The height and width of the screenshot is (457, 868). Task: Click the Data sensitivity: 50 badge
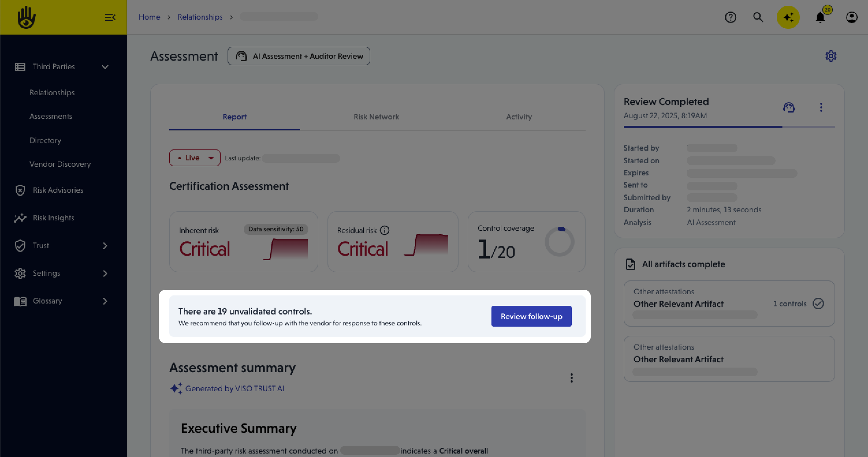click(x=276, y=229)
